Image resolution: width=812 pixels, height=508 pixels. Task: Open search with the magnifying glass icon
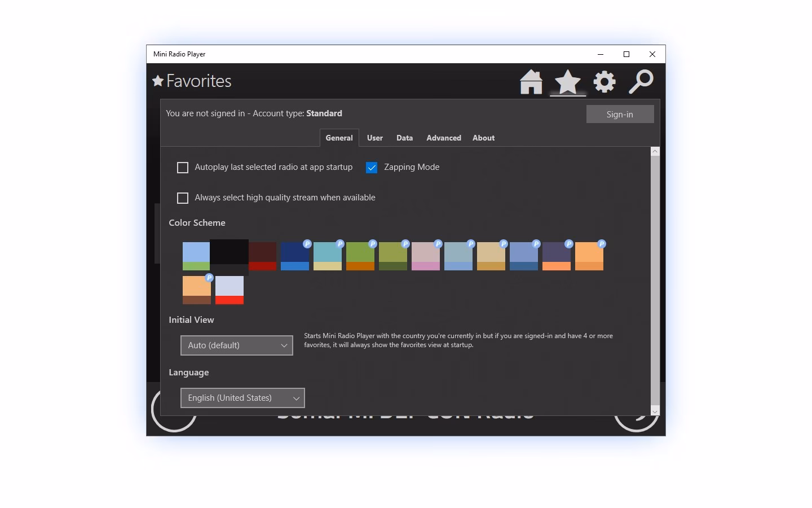641,82
